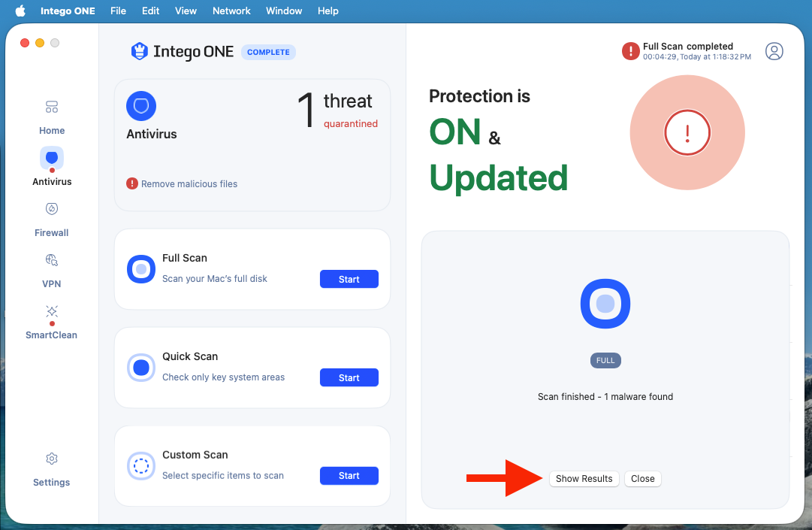Click the scan timestamp '00:04:29, Today at 1:18:32 PM'
The image size is (812, 530).
pos(697,57)
